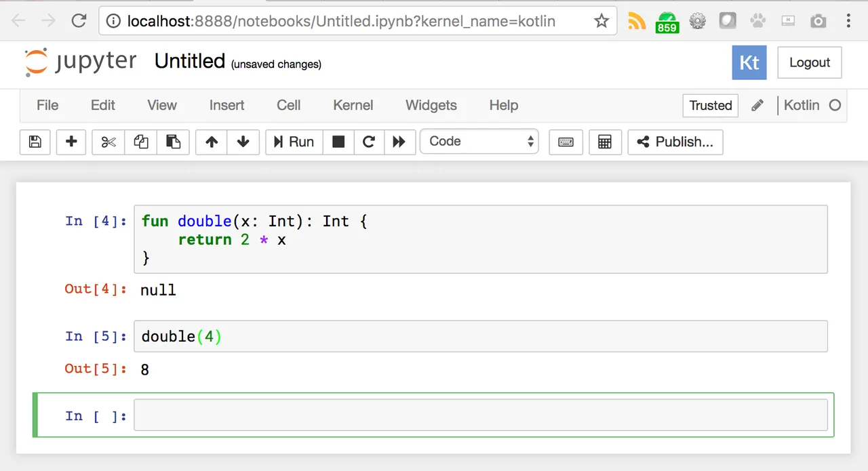The width and height of the screenshot is (868, 471).
Task: Click the Trusted notebook button
Action: (x=711, y=106)
